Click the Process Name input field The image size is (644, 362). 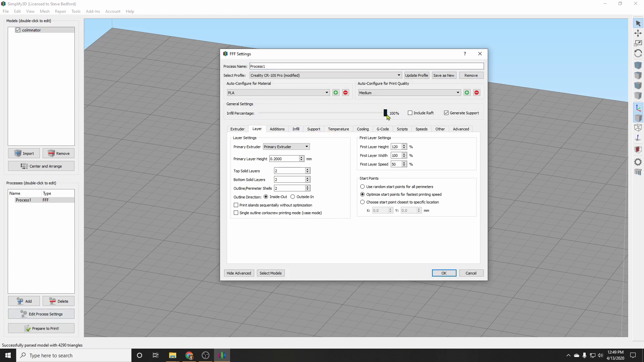click(366, 66)
